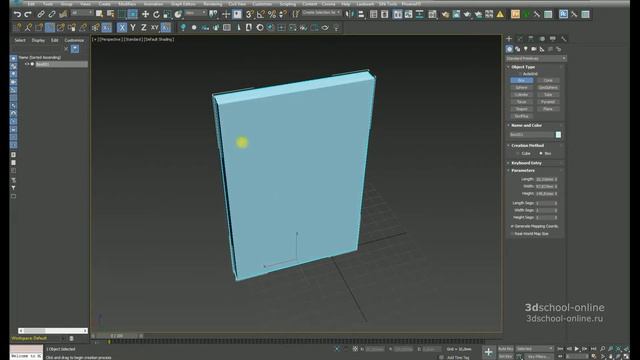Open the Hierarchy command panel tab
This screenshot has width=640, height=360.
[x=531, y=39]
